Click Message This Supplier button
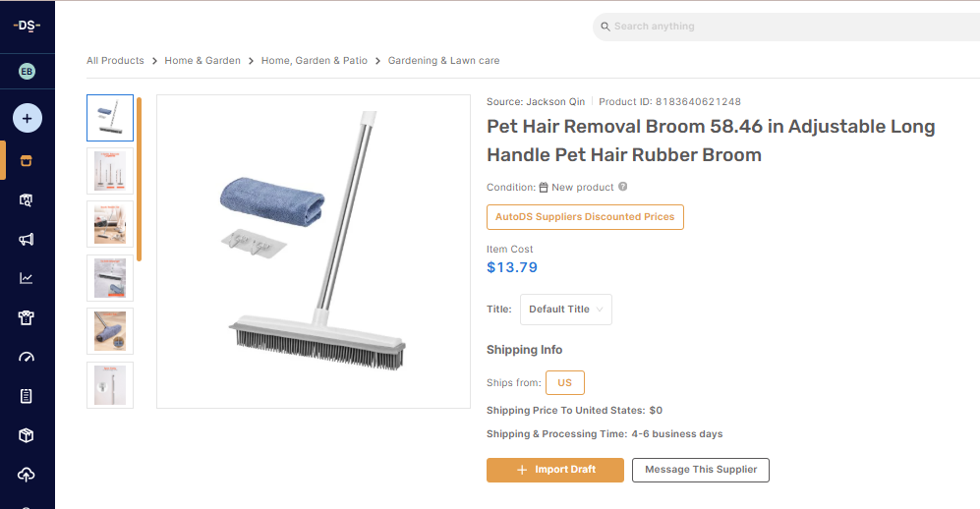 point(701,470)
